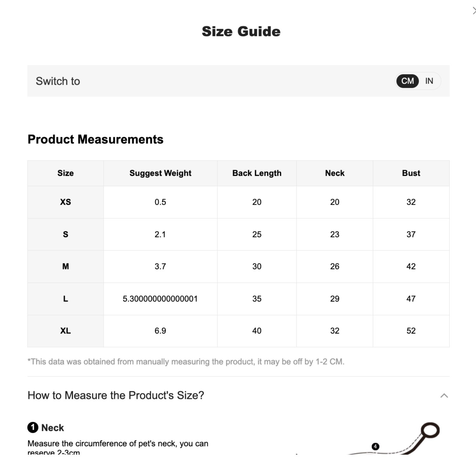Click the leash ring loop in the diagram
Image resolution: width=476 pixels, height=476 pixels.
click(430, 430)
